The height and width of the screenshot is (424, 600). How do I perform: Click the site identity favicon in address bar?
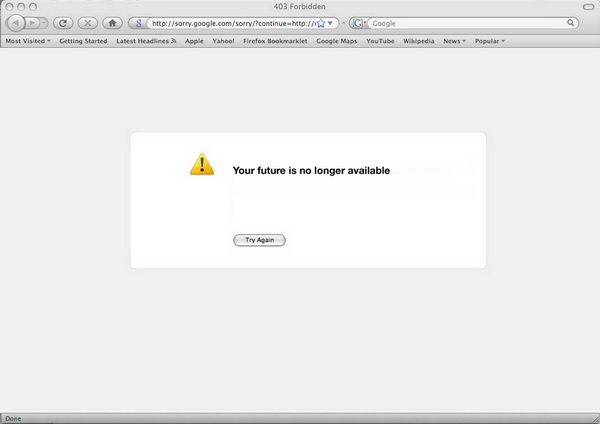(x=139, y=23)
